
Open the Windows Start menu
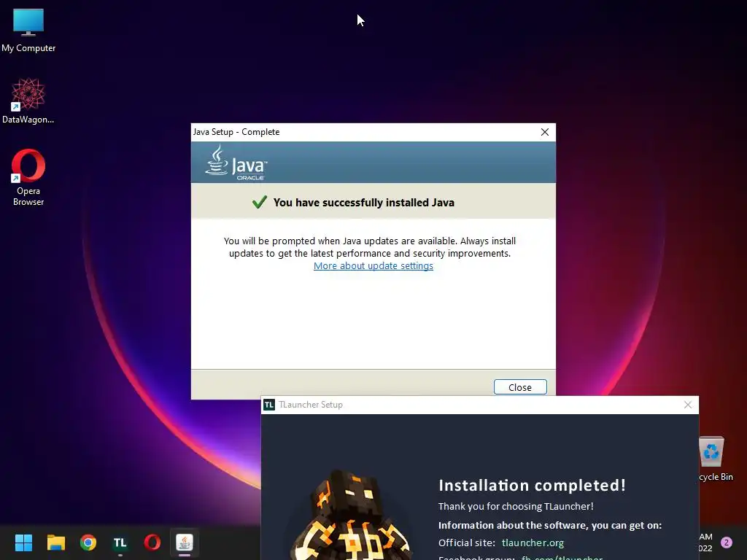(23, 542)
